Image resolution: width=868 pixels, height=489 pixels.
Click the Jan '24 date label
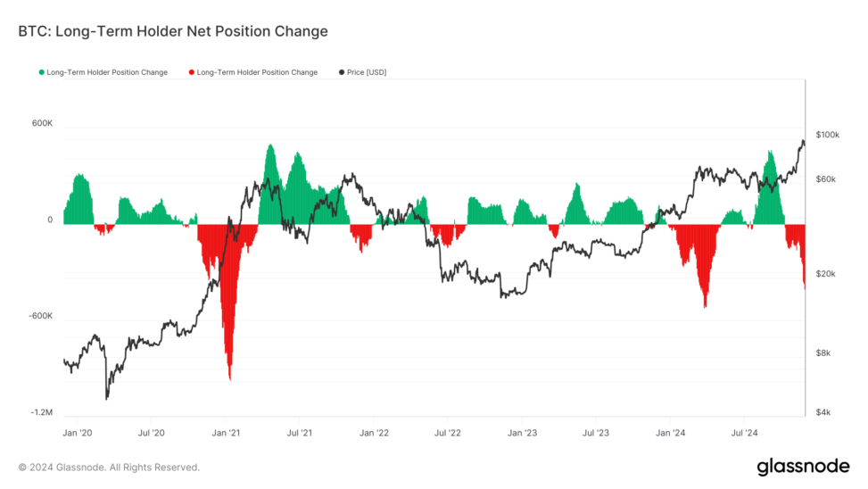(x=669, y=433)
